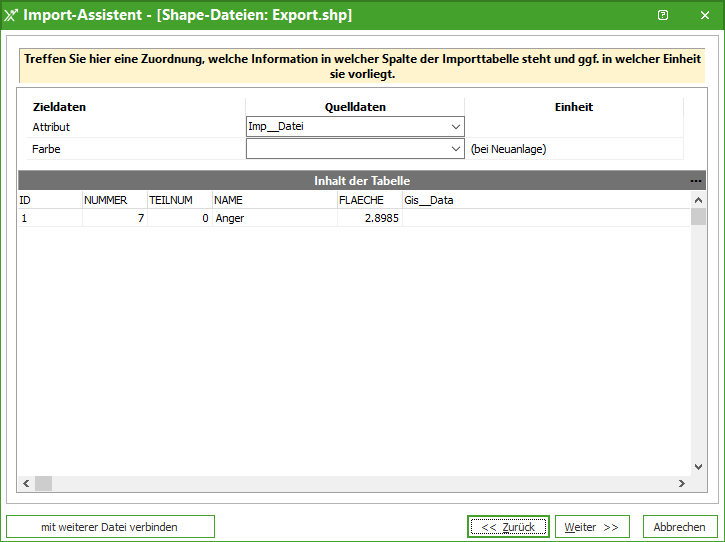Select the cell with name Anger
Viewport: 725px width, 542px height.
(275, 218)
